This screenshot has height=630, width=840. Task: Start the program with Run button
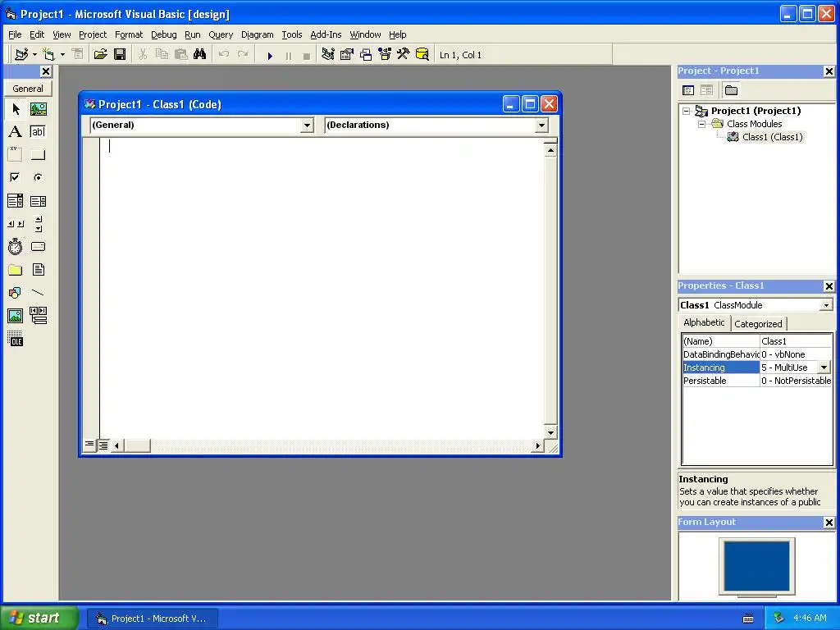[270, 55]
